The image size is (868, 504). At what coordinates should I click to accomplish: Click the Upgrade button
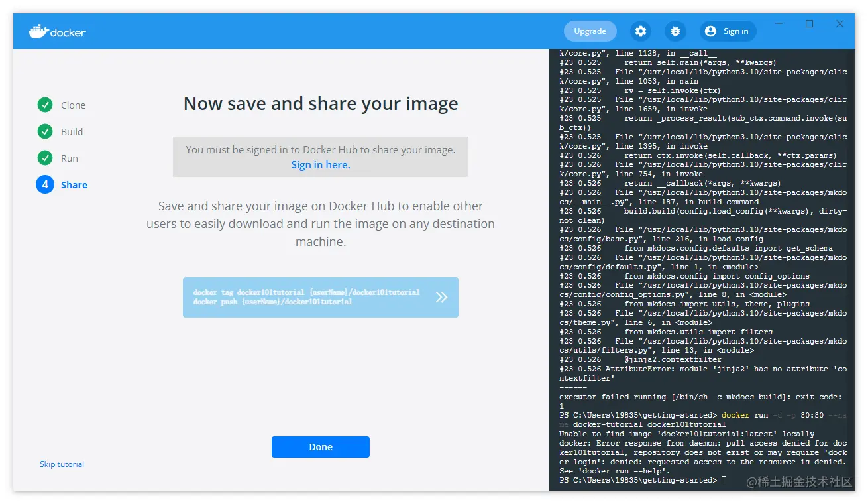(x=590, y=31)
